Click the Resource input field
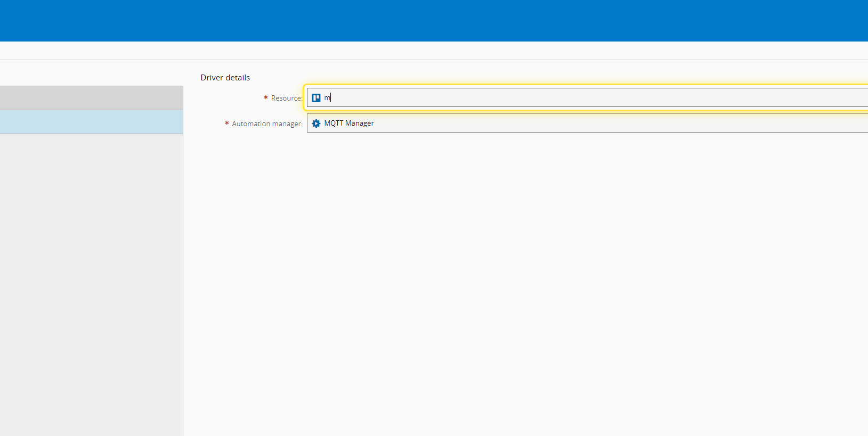Viewport: 868px width, 436px height. (x=587, y=98)
